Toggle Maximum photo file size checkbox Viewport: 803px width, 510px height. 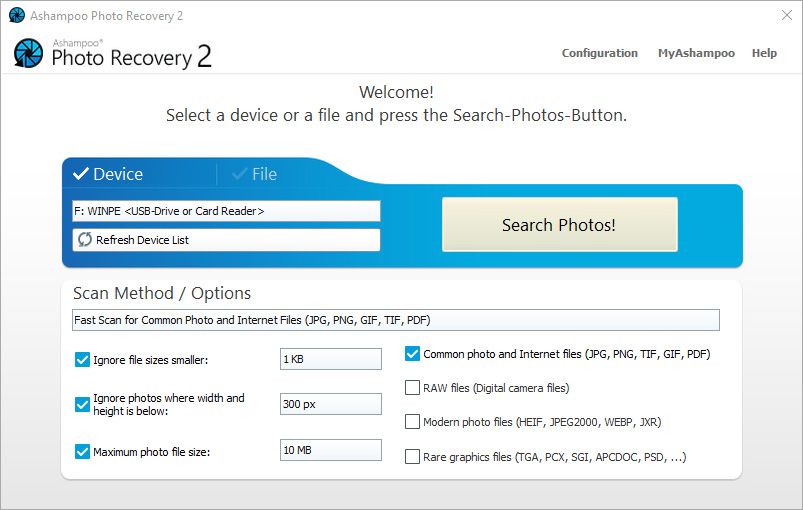pyautogui.click(x=82, y=451)
